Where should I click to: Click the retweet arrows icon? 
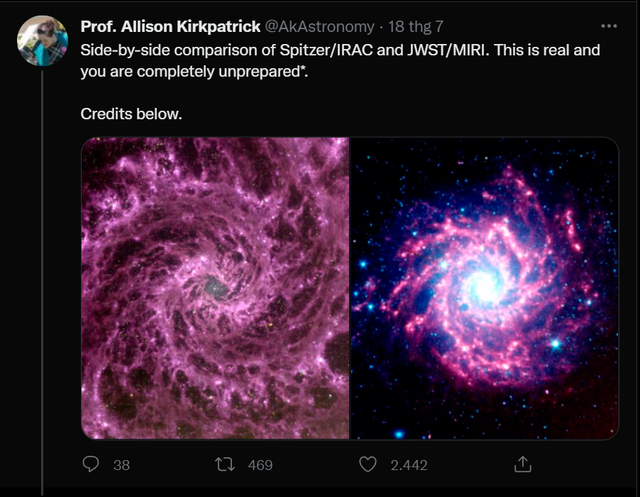pyautogui.click(x=225, y=464)
